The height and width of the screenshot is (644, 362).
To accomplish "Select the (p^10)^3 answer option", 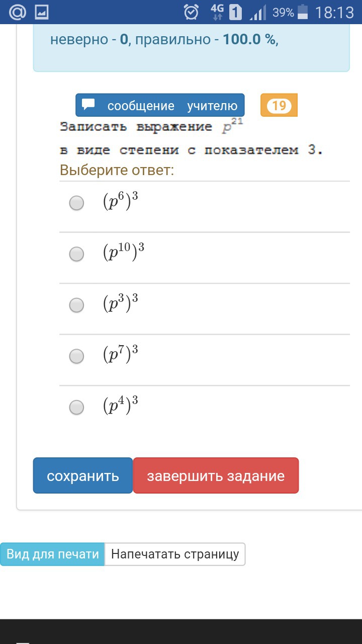I will [76, 254].
